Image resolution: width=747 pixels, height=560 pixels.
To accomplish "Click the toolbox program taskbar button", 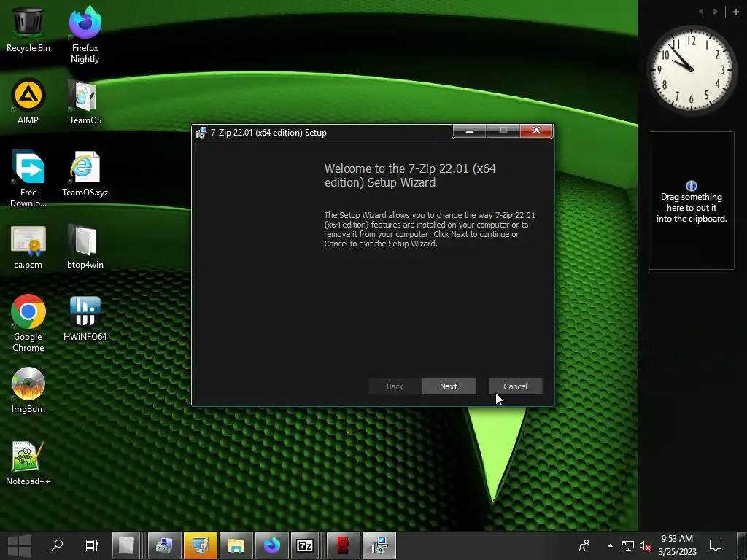I will tap(164, 545).
